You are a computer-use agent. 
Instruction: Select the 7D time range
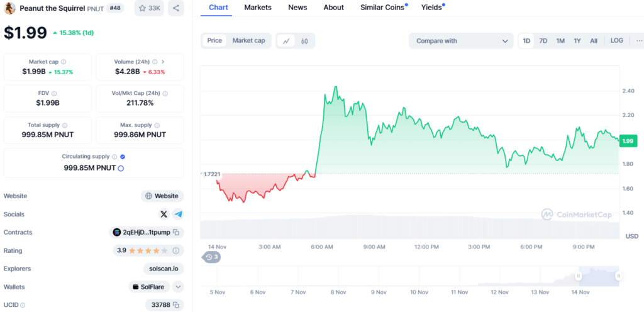point(543,41)
